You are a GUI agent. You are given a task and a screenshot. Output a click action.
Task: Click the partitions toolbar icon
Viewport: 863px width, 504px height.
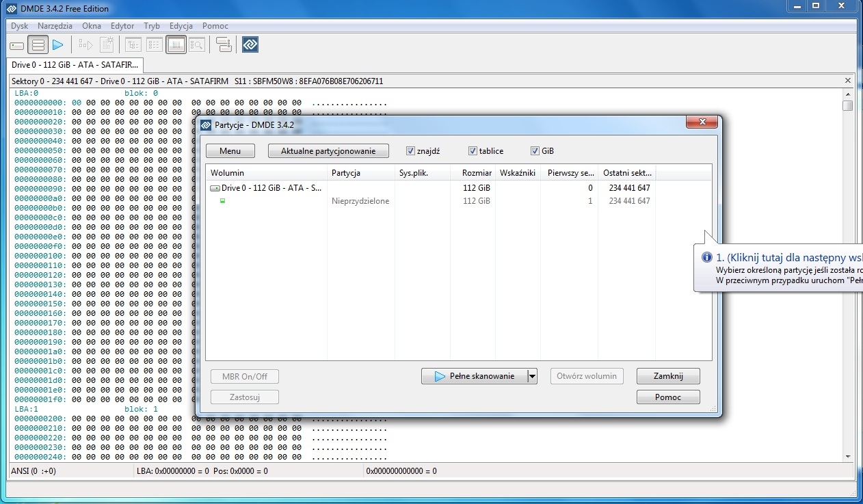click(38, 45)
